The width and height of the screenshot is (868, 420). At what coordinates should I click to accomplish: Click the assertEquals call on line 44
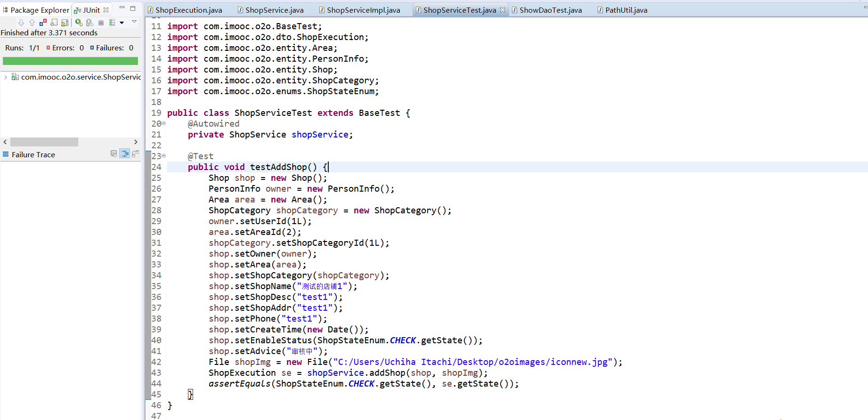tap(240, 383)
